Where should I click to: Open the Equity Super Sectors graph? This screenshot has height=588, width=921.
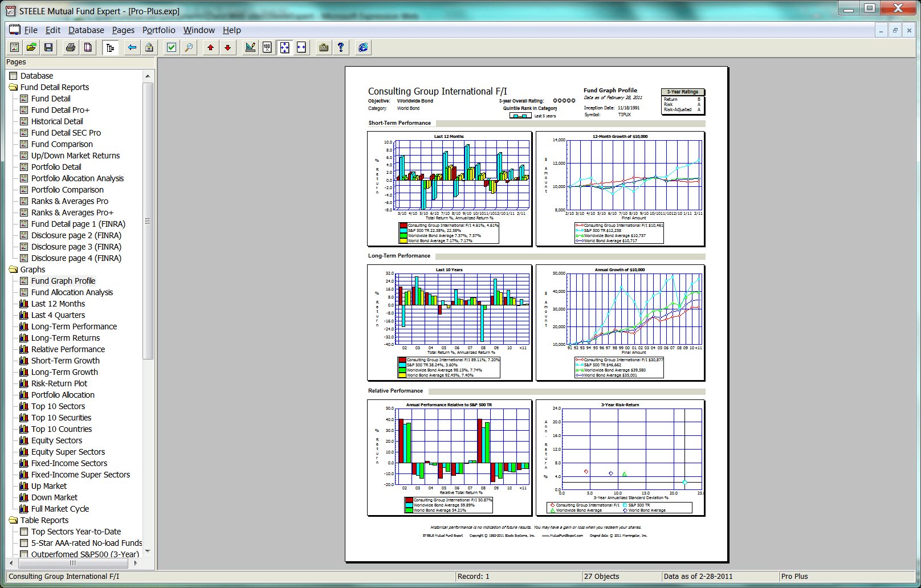pos(68,452)
